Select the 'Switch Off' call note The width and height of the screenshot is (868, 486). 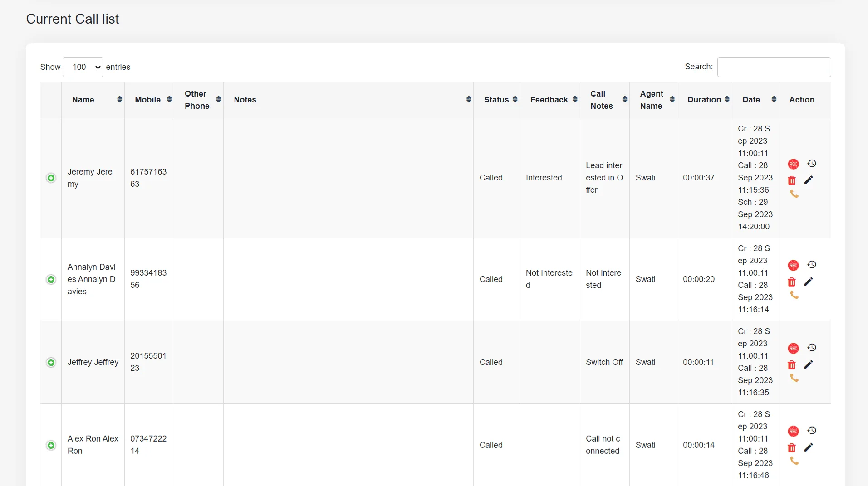pos(604,362)
